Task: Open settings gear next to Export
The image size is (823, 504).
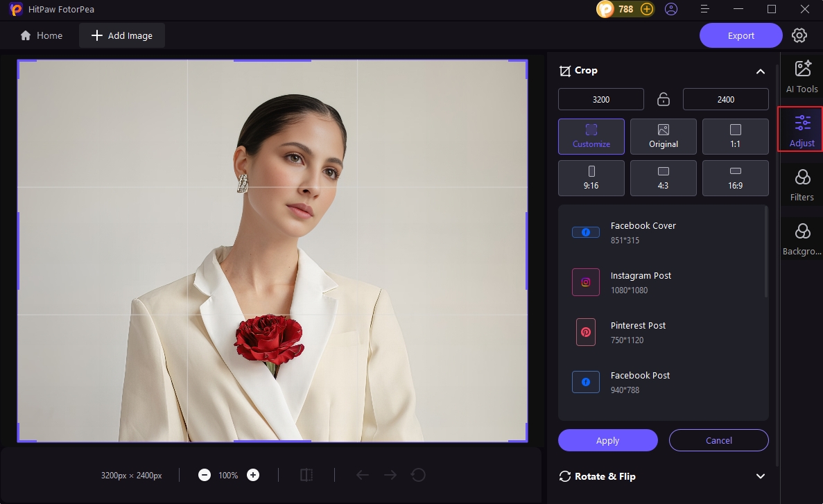Action: click(799, 35)
